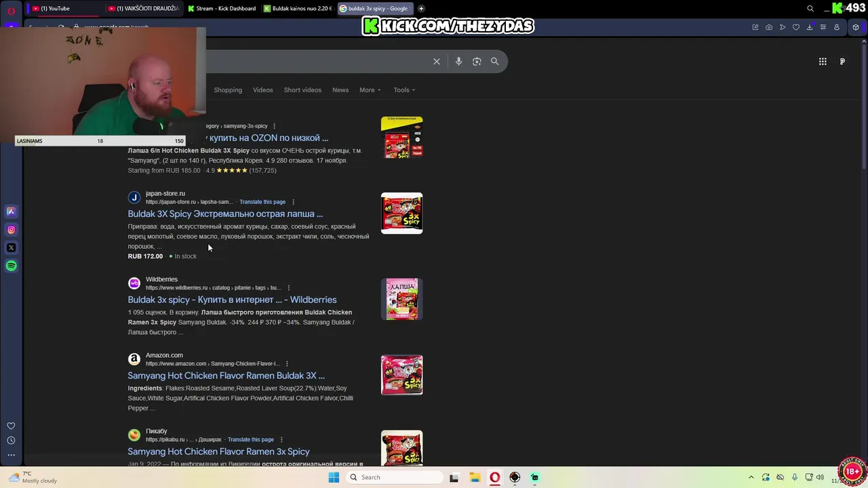Open Windows Start menu
Image resolution: width=868 pixels, height=488 pixels.
[334, 477]
